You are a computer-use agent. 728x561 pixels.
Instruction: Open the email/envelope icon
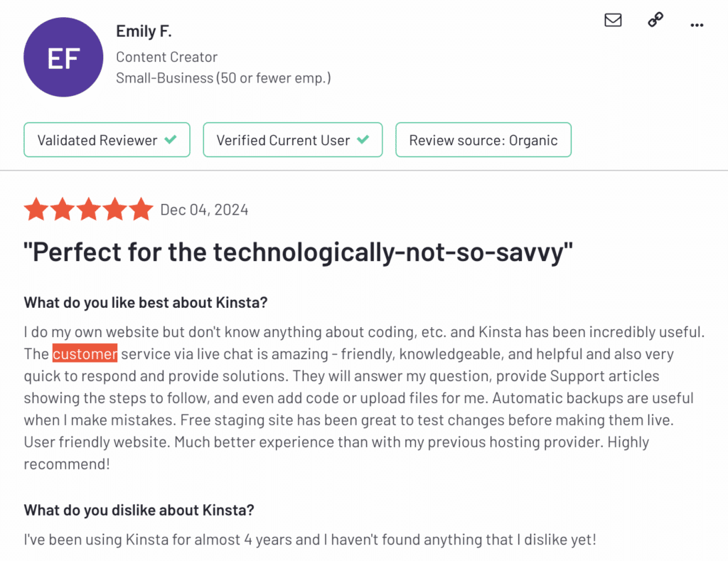point(613,21)
